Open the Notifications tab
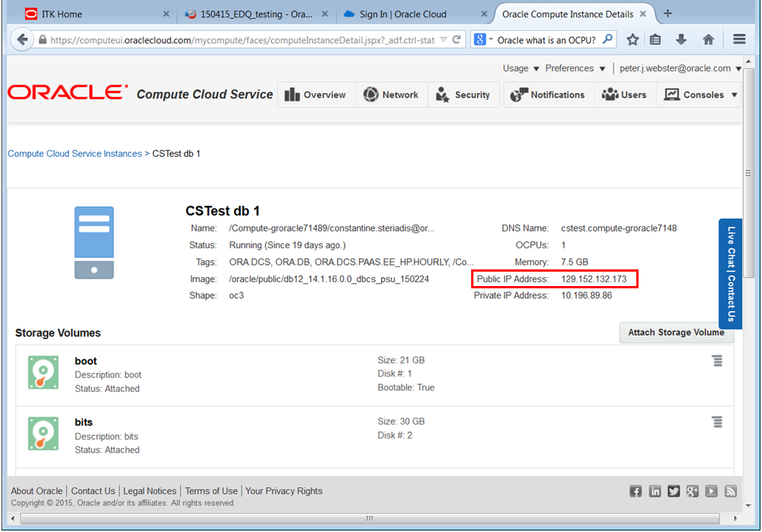 coord(548,95)
